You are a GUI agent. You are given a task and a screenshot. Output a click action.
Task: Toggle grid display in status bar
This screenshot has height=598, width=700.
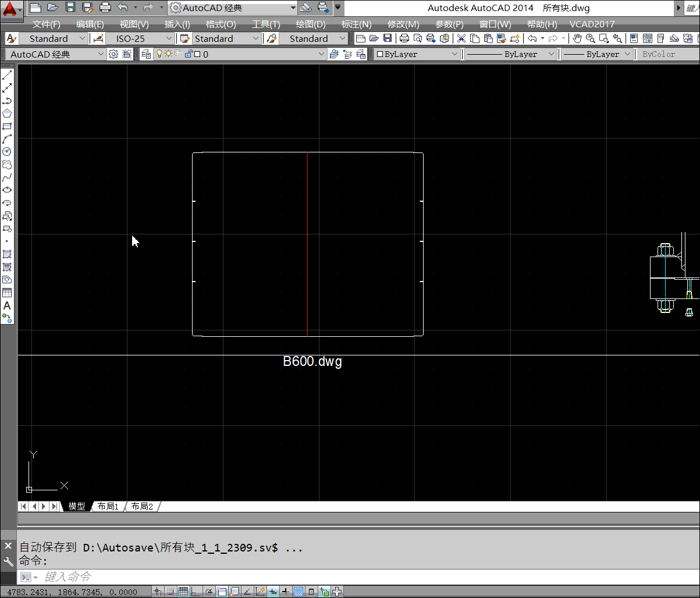point(183,592)
